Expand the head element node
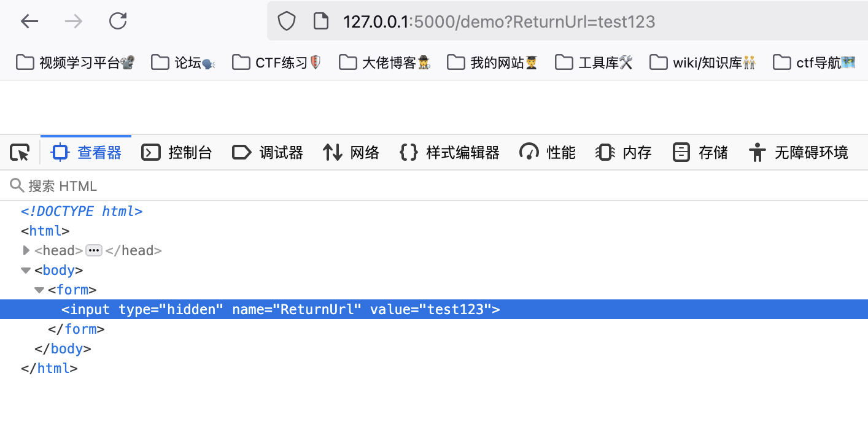This screenshot has height=427, width=868. pos(26,250)
